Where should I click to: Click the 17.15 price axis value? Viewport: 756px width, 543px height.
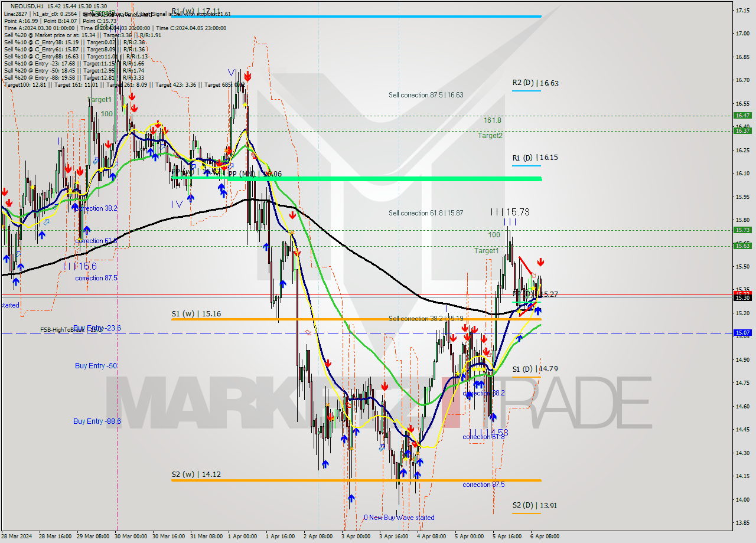tap(743, 11)
